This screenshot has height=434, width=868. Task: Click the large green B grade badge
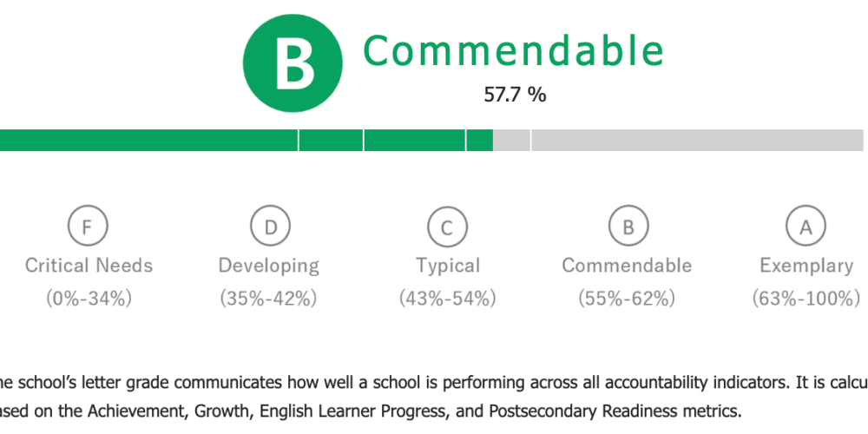pyautogui.click(x=293, y=63)
